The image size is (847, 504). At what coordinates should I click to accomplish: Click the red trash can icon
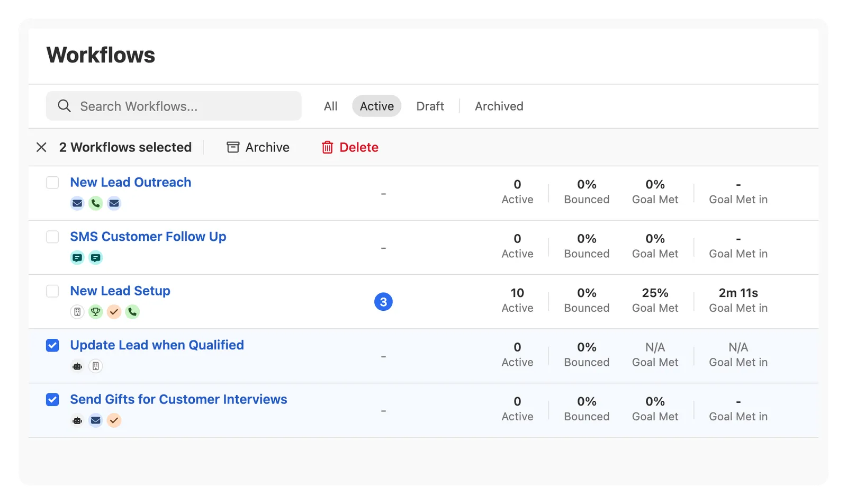click(327, 147)
